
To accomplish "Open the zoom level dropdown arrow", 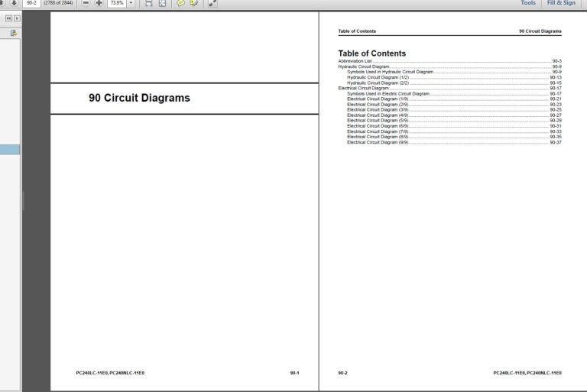I will point(131,3).
